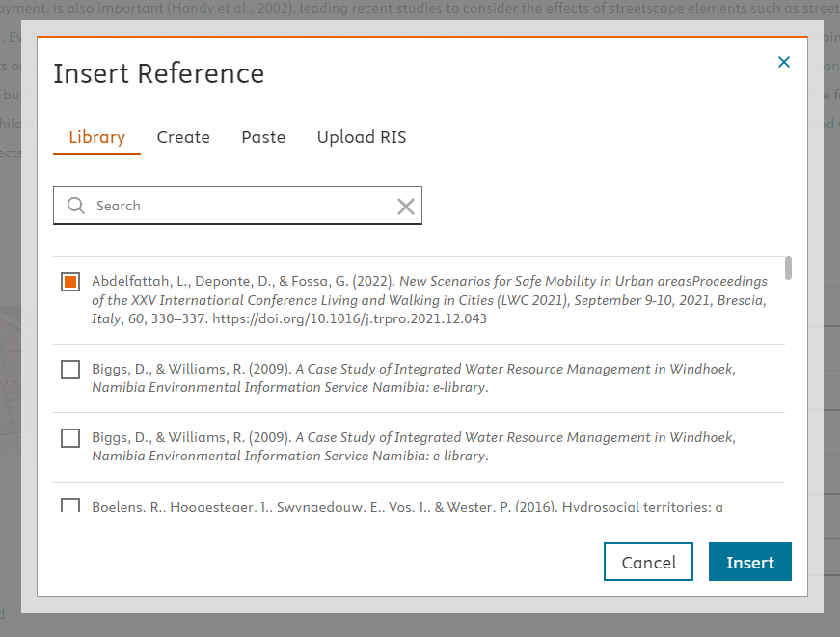Click the search magnifier icon

[x=75, y=205]
